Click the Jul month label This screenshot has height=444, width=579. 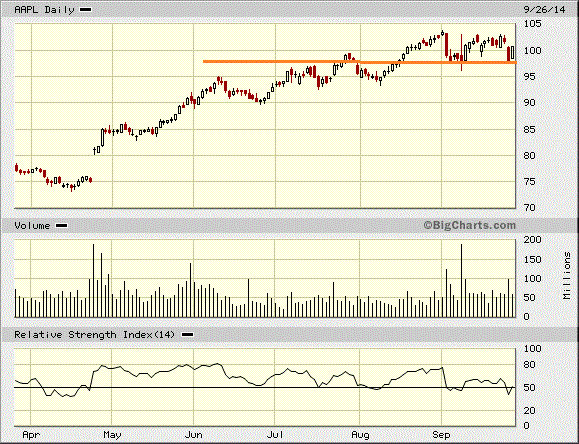pos(275,435)
